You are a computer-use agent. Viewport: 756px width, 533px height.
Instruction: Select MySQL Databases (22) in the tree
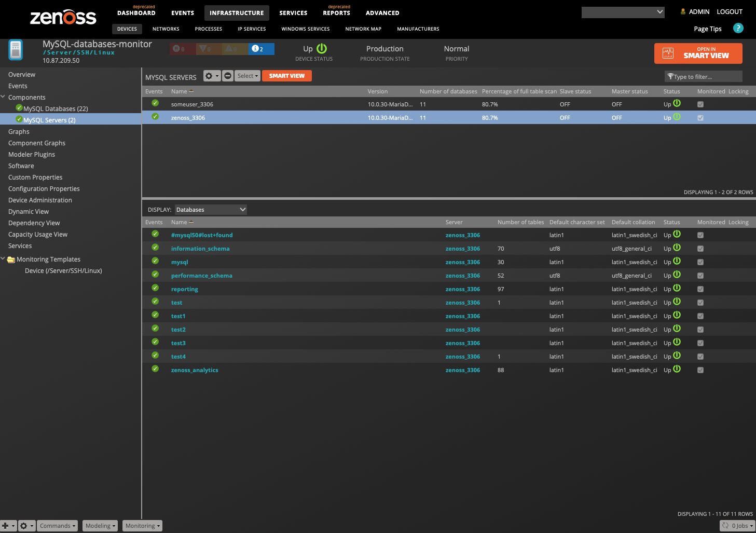click(56, 108)
